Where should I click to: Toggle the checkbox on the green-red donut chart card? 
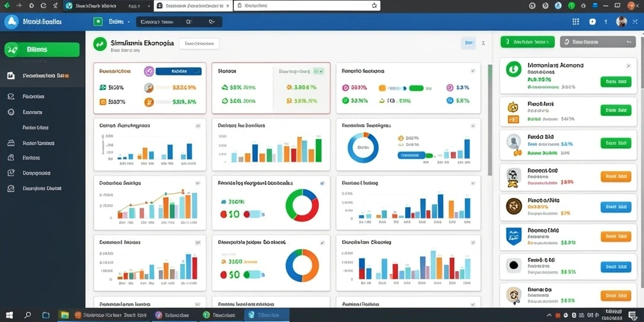[x=322, y=183]
